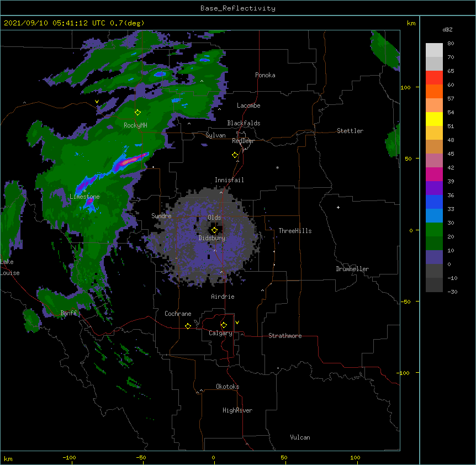Click the yellow marker above RockyMH label
This screenshot has height=465, width=476.
click(x=137, y=113)
